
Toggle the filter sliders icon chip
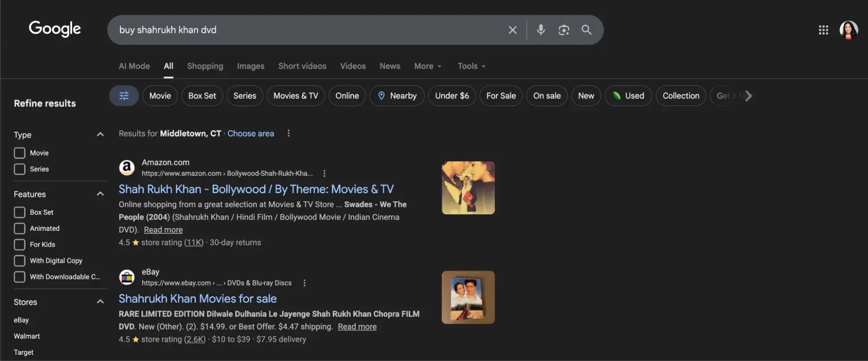(x=124, y=96)
